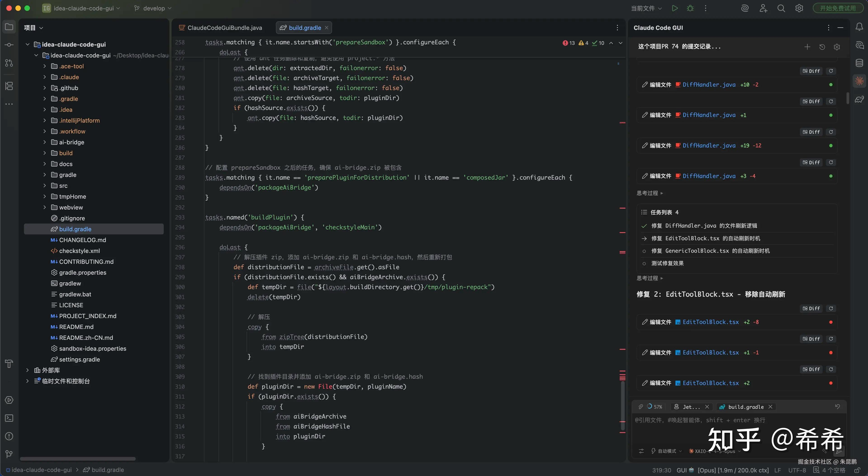
Task: Click the project panel horizontal scrollbar
Action: point(78,459)
